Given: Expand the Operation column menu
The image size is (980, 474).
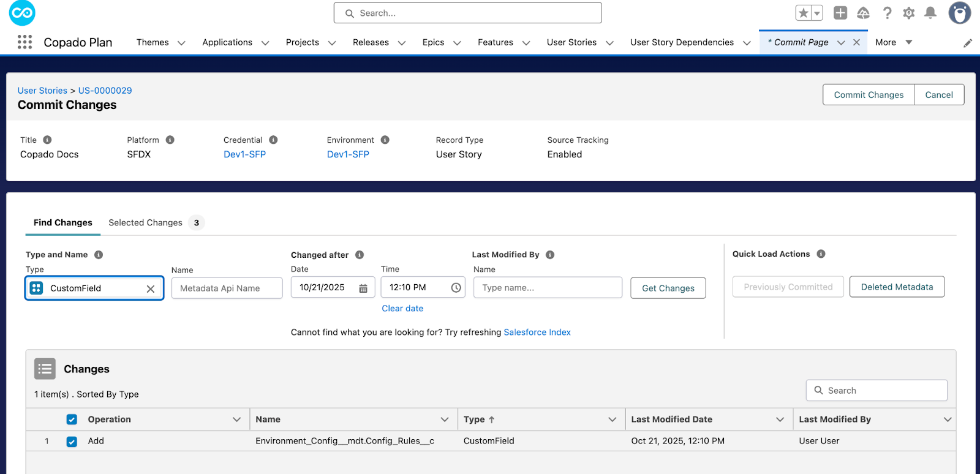Looking at the screenshot, I should [x=236, y=419].
